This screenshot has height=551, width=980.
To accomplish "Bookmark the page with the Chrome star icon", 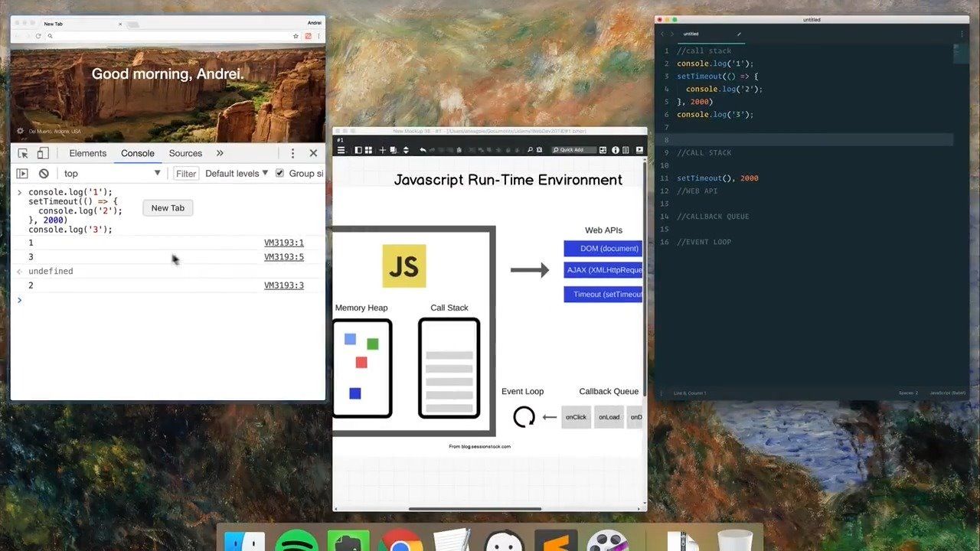I will click(x=296, y=36).
